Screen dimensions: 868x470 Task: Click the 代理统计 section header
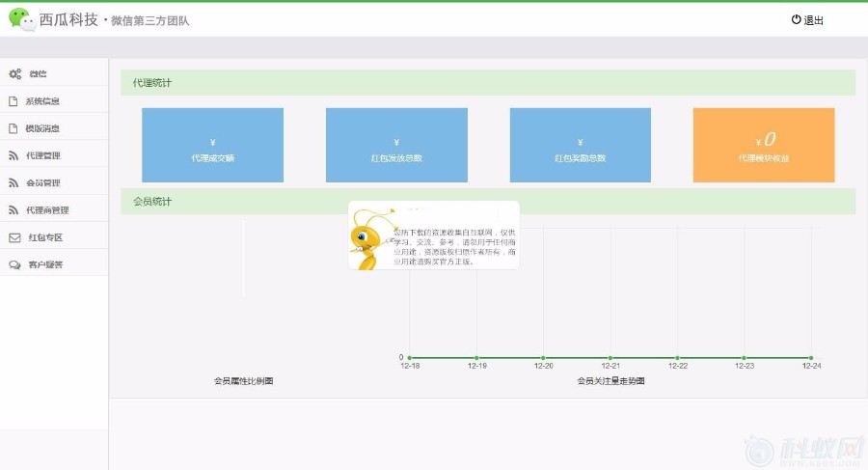click(x=488, y=83)
